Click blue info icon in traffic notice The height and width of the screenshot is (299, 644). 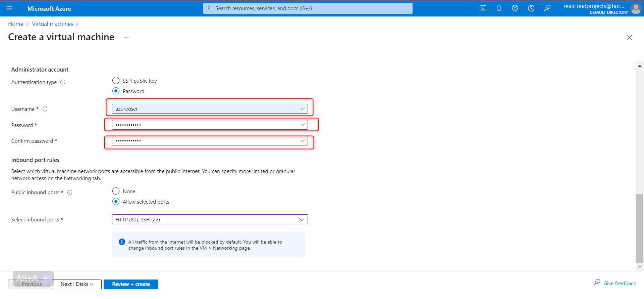point(122,242)
